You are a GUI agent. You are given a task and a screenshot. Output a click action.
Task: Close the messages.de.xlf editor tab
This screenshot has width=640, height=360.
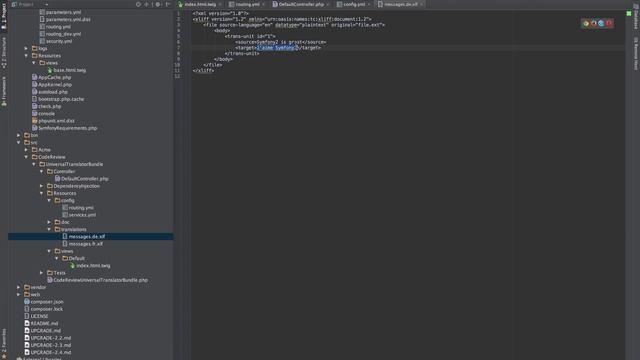pyautogui.click(x=422, y=4)
